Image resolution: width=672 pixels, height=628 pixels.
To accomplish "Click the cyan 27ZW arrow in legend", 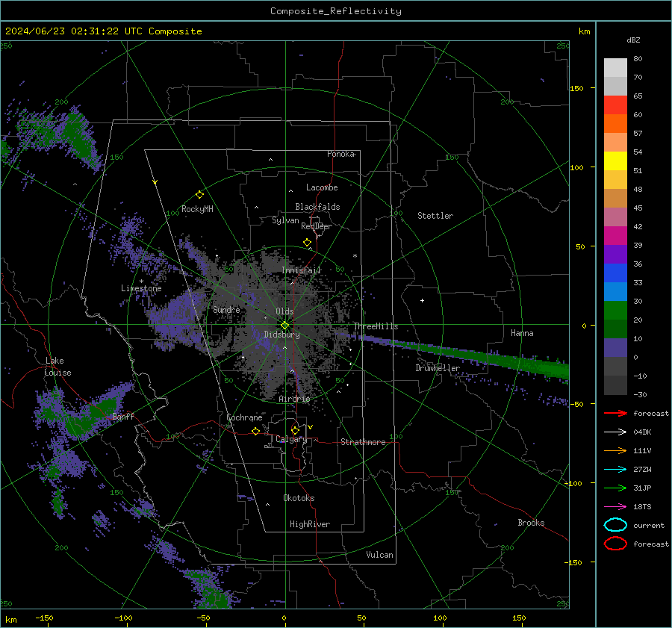I will [615, 470].
